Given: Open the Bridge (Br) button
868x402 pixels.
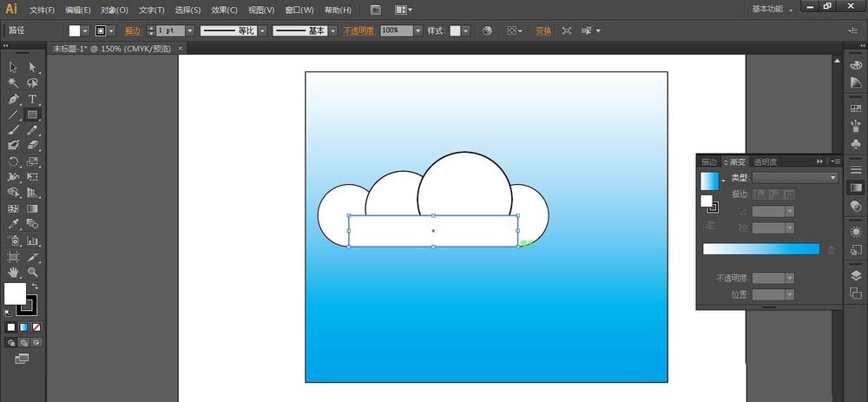Looking at the screenshot, I should [x=376, y=10].
